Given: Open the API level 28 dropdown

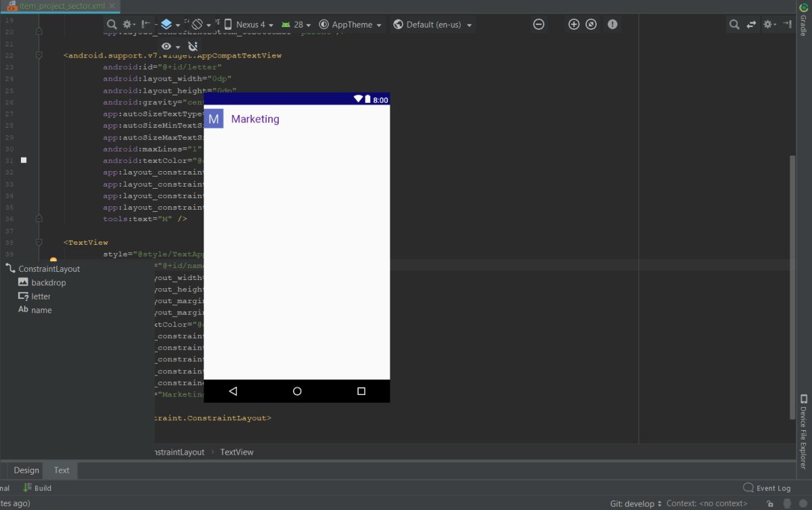Looking at the screenshot, I should [297, 24].
